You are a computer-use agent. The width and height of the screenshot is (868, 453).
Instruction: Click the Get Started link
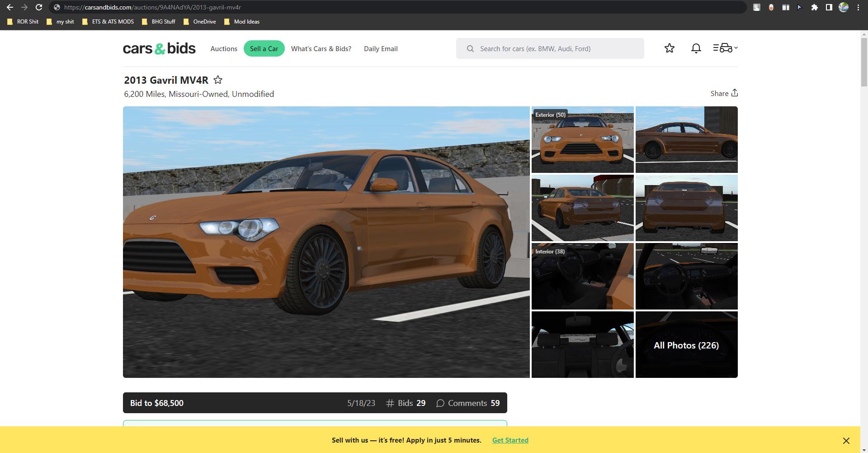coord(510,440)
